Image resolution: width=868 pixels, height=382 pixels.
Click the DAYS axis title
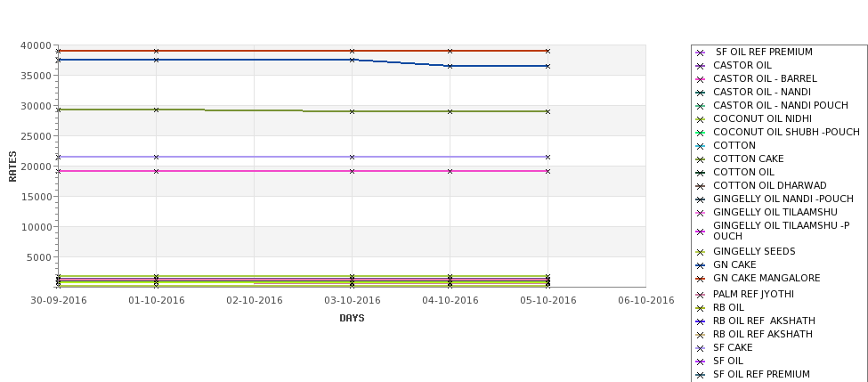pos(352,319)
